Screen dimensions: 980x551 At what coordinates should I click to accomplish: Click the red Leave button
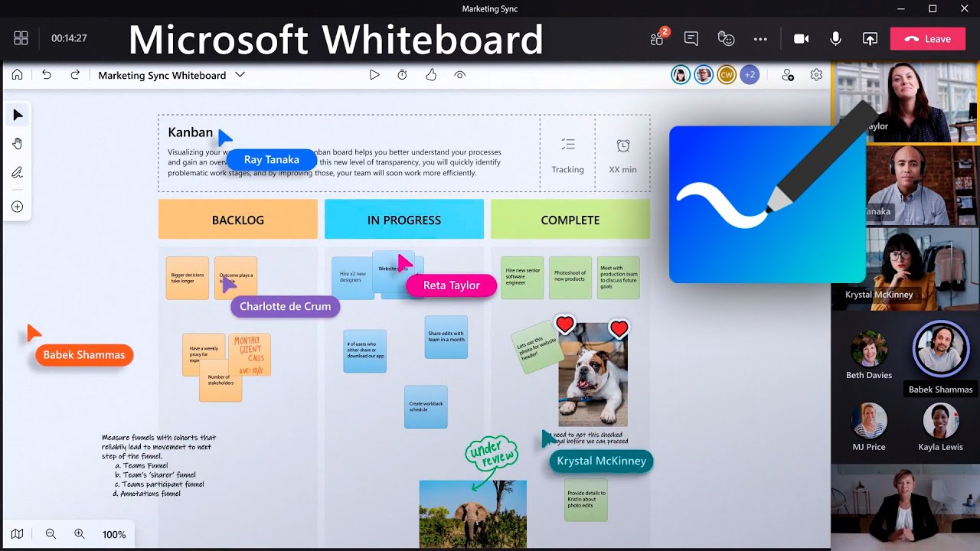[x=927, y=38]
